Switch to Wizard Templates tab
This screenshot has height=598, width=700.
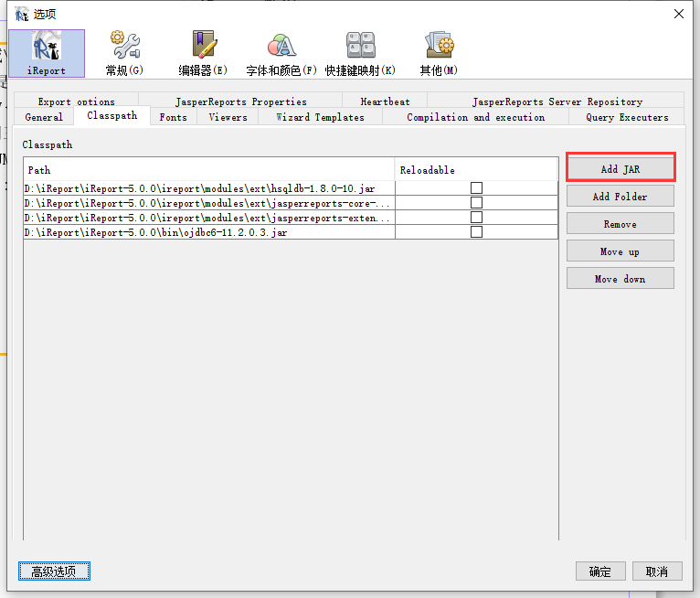pyautogui.click(x=320, y=117)
